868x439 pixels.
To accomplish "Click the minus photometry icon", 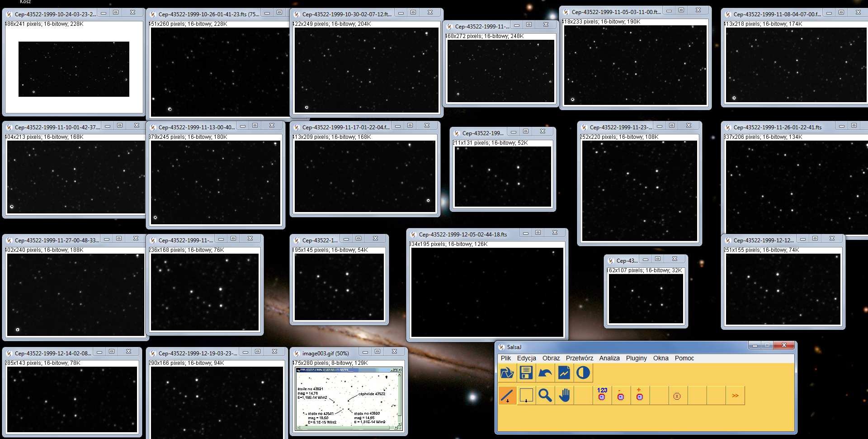I will pos(621,396).
